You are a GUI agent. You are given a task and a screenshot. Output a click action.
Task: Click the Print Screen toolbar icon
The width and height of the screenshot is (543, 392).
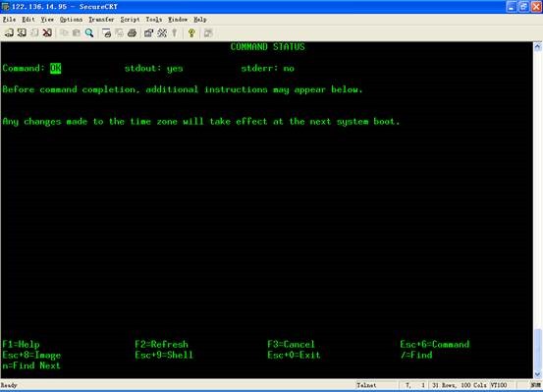coord(107,33)
